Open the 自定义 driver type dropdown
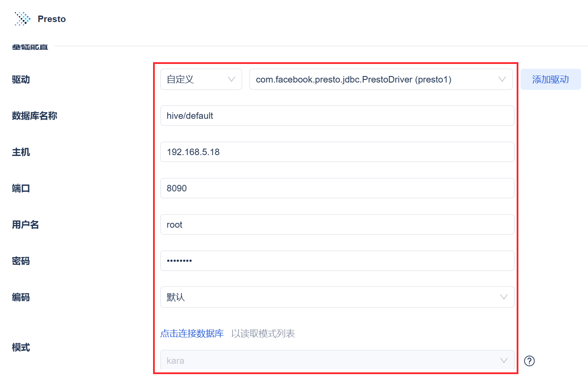The width and height of the screenshot is (588, 378). click(201, 79)
